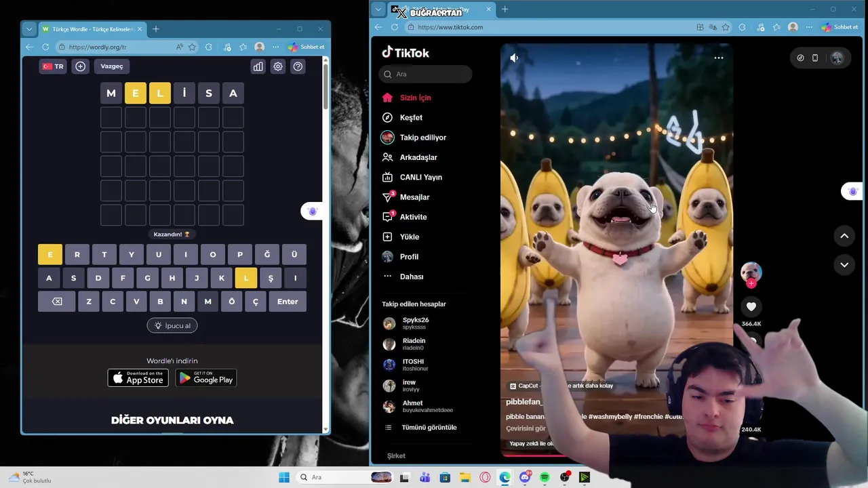Open Opera browser from the taskbar

485,477
